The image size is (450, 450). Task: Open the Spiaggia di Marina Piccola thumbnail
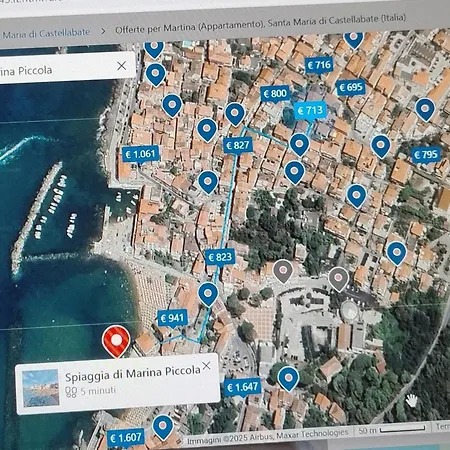(x=40, y=388)
